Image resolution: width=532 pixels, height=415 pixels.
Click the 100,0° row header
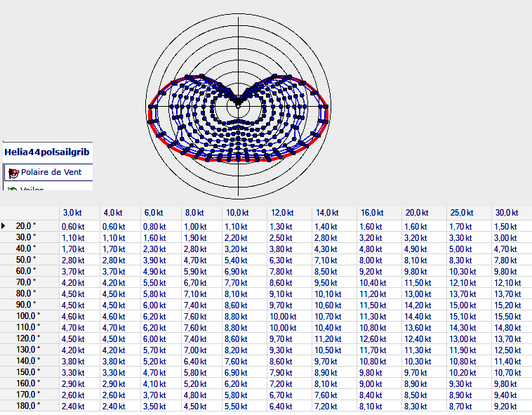tap(28, 315)
